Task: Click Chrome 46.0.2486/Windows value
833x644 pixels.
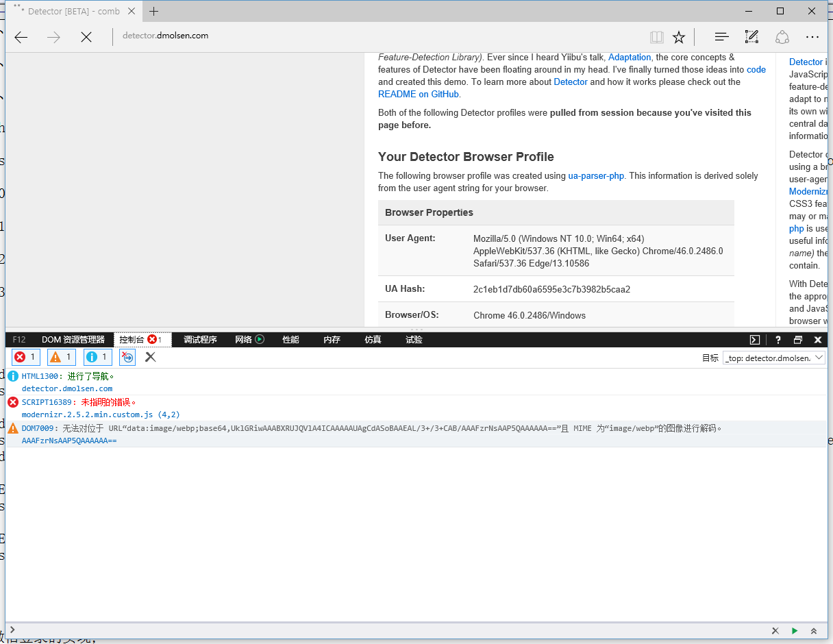Action: tap(530, 315)
